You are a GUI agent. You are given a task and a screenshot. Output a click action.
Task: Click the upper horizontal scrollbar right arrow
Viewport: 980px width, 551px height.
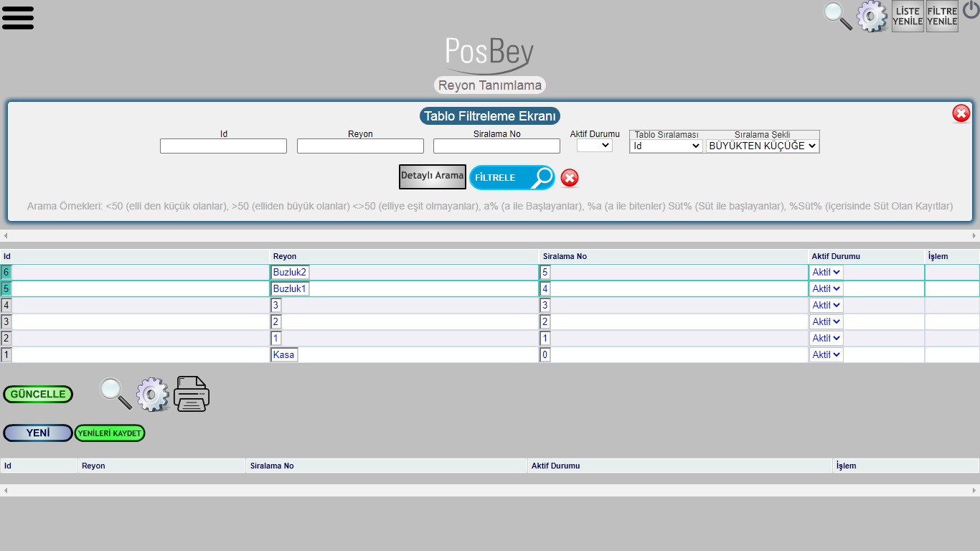pos(974,235)
